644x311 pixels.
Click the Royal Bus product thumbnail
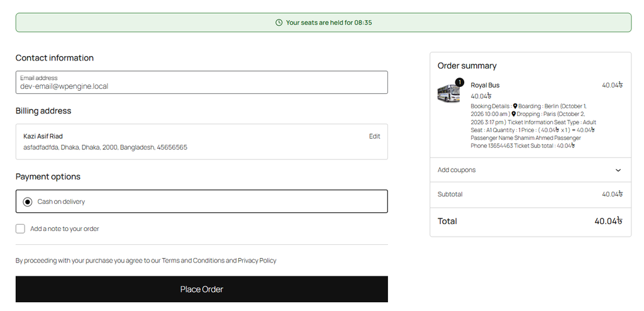click(448, 93)
